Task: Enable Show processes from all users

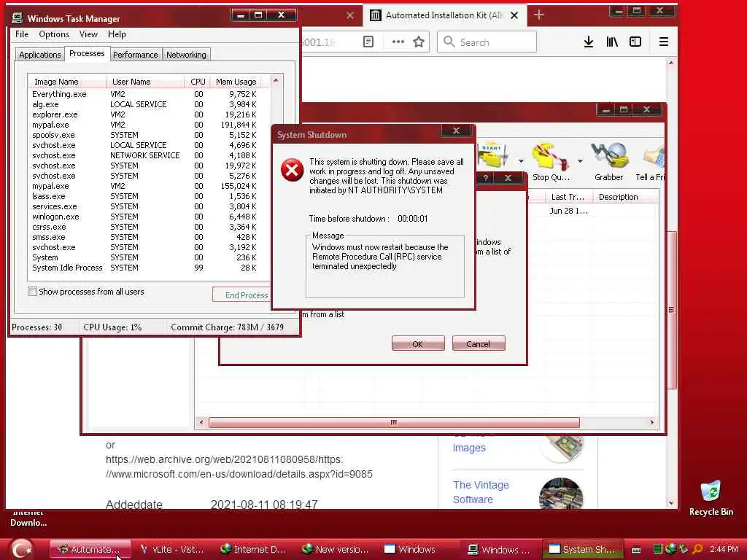Action: pyautogui.click(x=32, y=292)
